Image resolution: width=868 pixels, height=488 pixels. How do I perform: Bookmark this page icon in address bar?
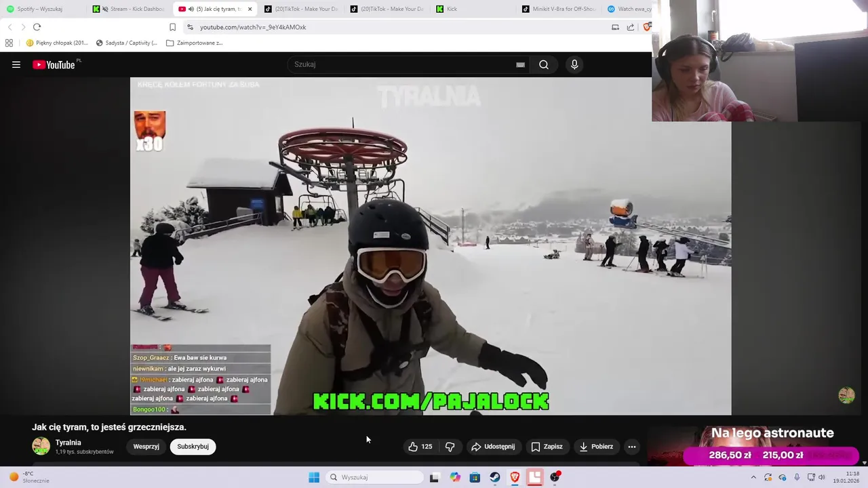click(x=172, y=27)
